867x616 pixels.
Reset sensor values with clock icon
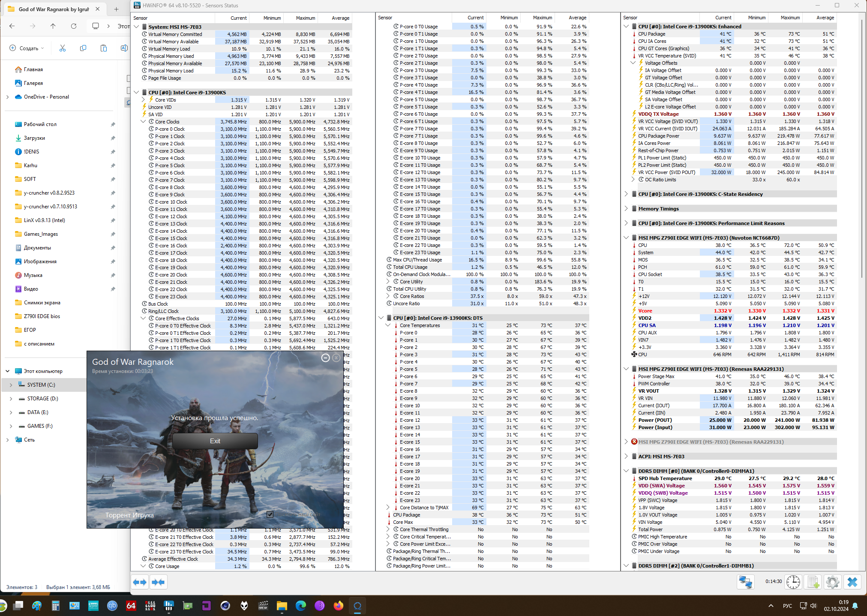pyautogui.click(x=793, y=582)
